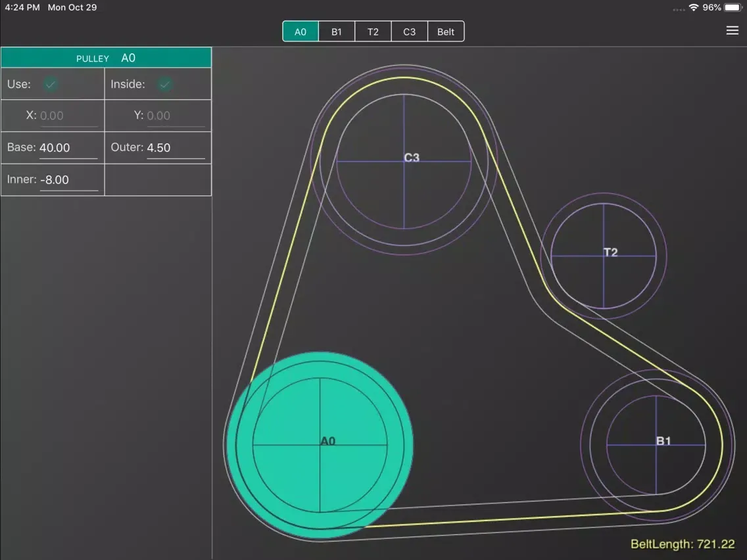The image size is (747, 560).
Task: Edit the Y coordinate field
Action: (x=176, y=116)
